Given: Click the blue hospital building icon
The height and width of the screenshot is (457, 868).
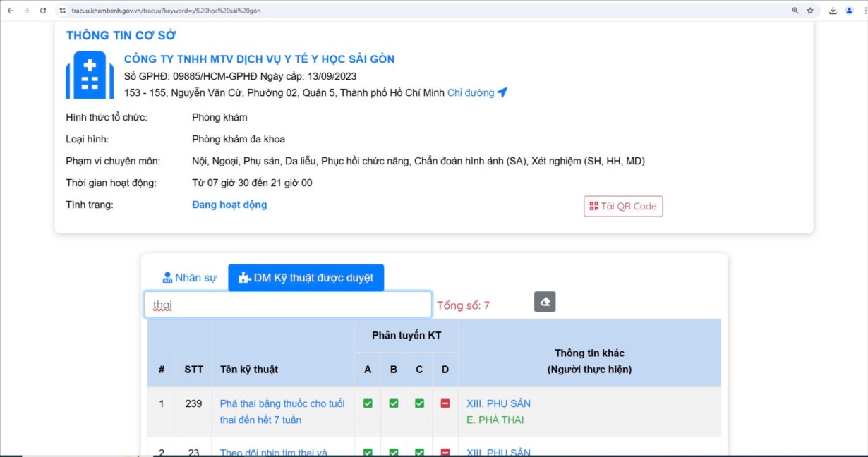Looking at the screenshot, I should pos(90,75).
